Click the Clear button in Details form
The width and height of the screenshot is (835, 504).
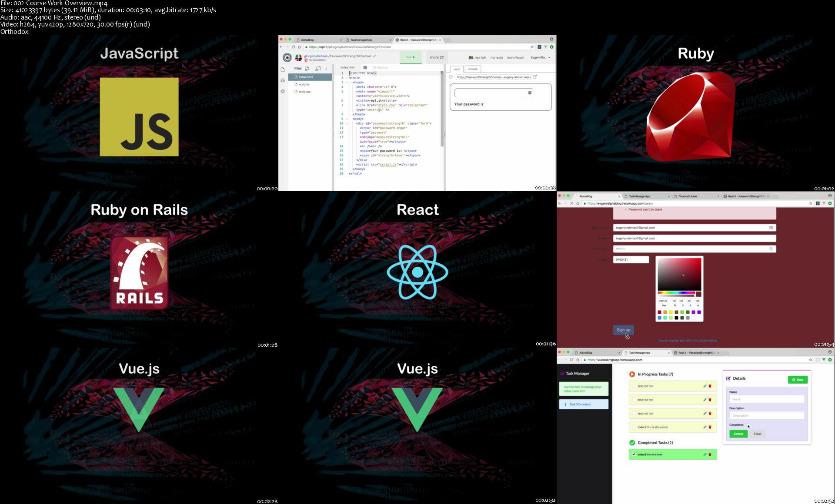[x=757, y=434]
